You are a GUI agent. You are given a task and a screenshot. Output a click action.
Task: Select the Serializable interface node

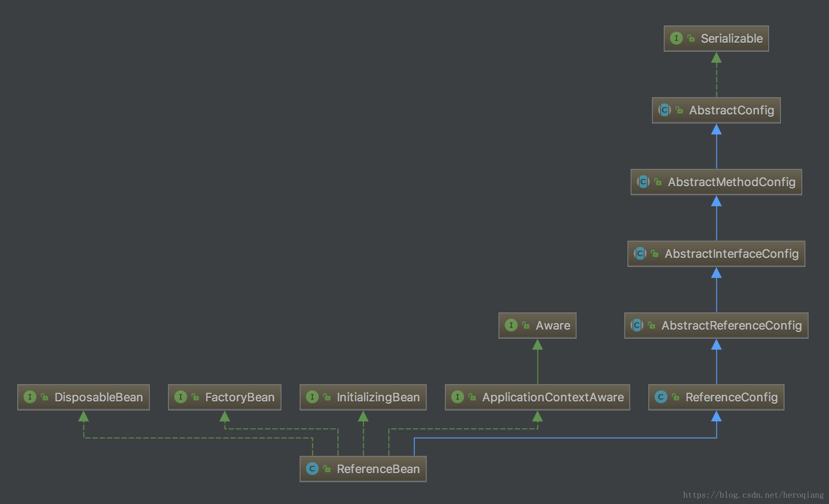click(x=716, y=39)
